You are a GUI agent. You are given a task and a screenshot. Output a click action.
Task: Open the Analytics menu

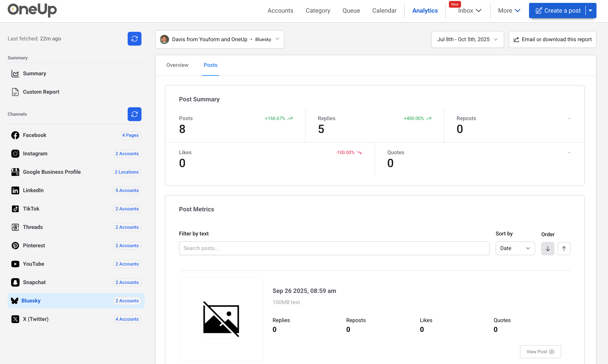425,10
